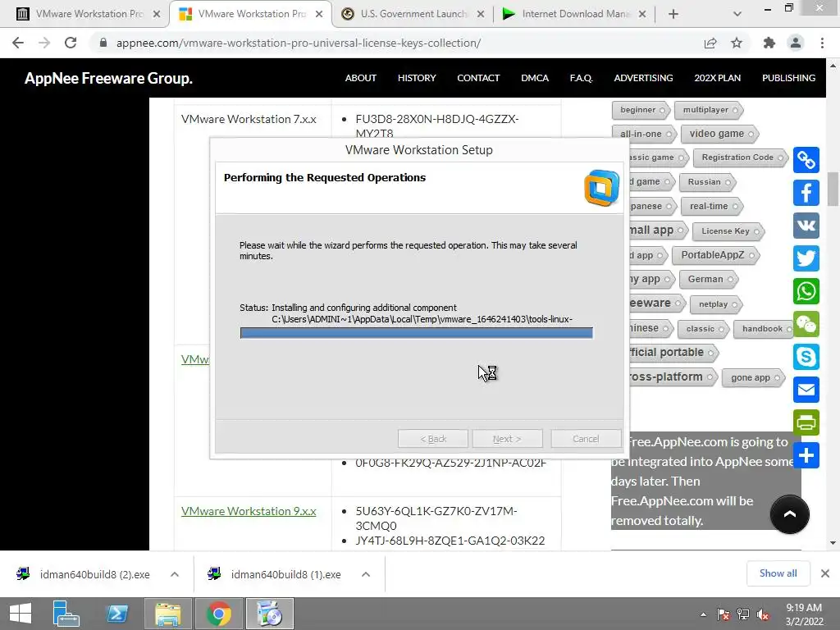Click the volume icon in system tray
The height and width of the screenshot is (630, 840).
[763, 614]
